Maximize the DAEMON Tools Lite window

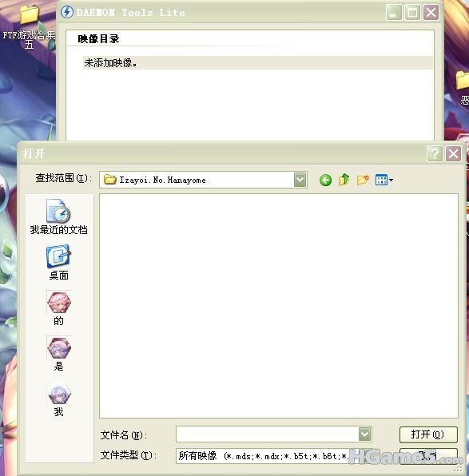click(x=412, y=13)
